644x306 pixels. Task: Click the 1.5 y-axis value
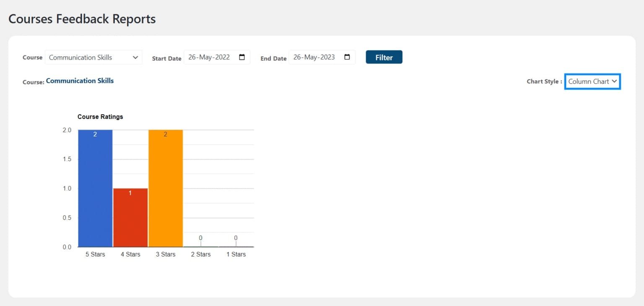(x=67, y=159)
